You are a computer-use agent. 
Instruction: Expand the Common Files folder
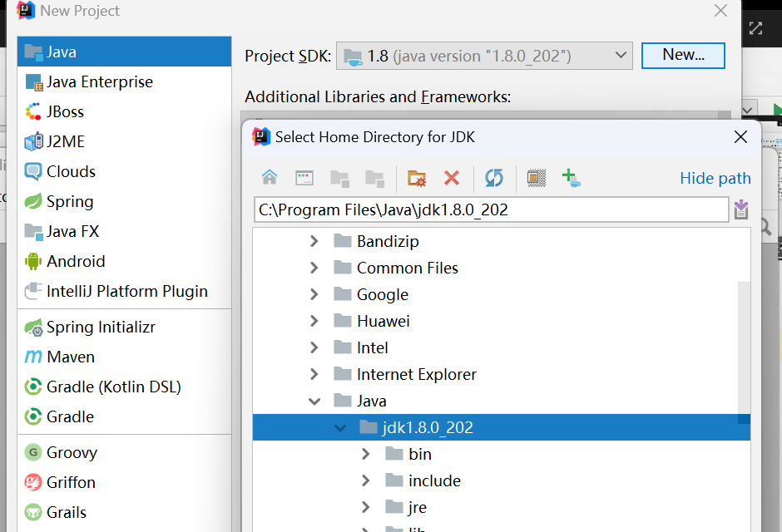click(314, 268)
